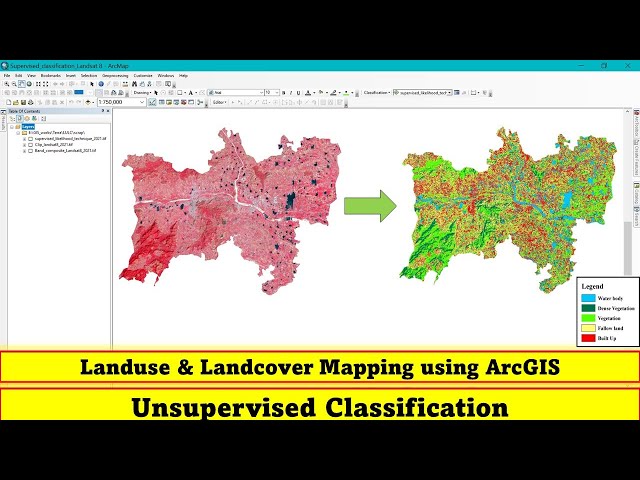Click the Print icon
The image size is (640, 480).
click(x=31, y=102)
